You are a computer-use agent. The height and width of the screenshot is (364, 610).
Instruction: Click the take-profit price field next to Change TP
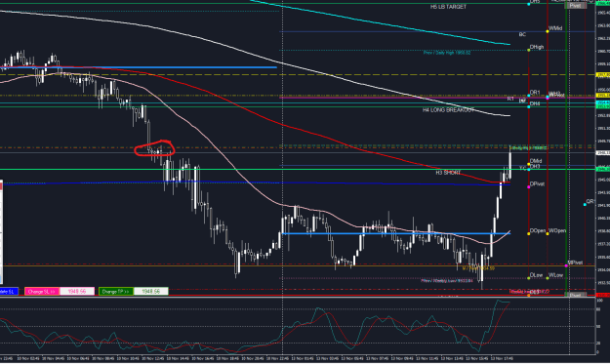point(151,291)
